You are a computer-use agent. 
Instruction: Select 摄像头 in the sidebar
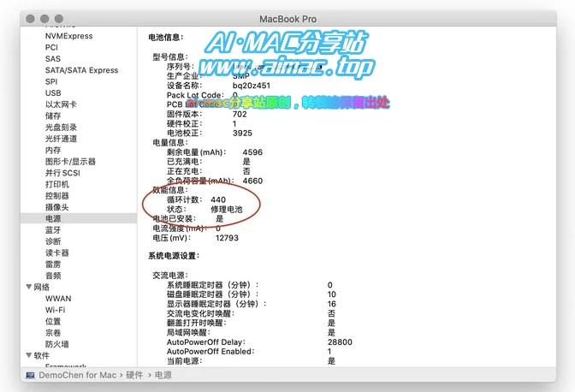pos(56,207)
